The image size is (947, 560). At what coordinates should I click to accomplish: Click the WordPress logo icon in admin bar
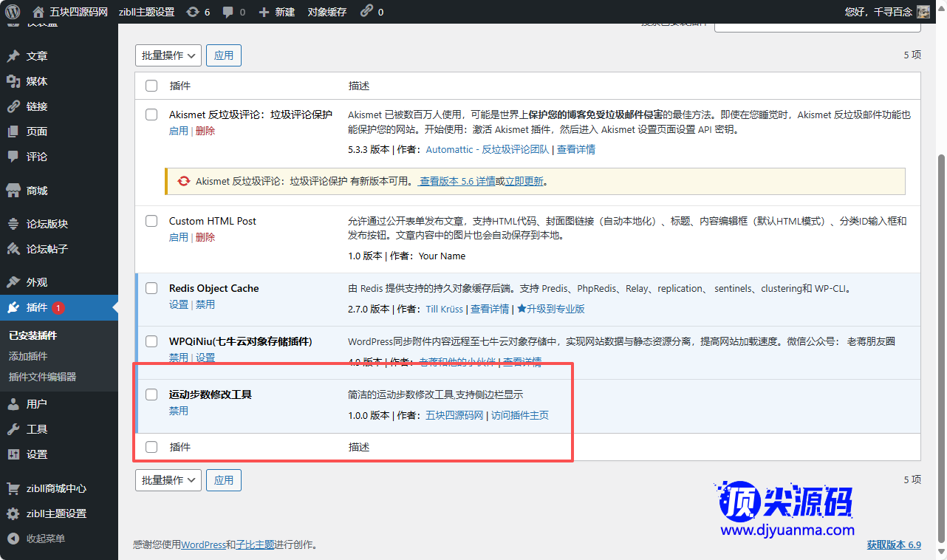point(13,12)
